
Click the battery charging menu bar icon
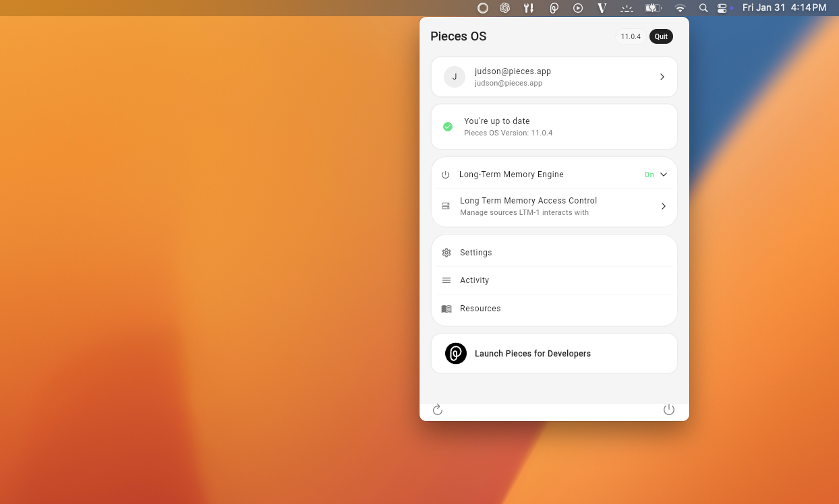[x=653, y=8]
